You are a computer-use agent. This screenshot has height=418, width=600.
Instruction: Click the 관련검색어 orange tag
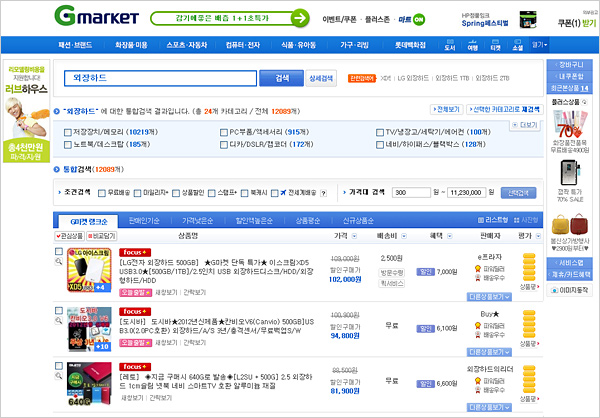click(x=362, y=78)
